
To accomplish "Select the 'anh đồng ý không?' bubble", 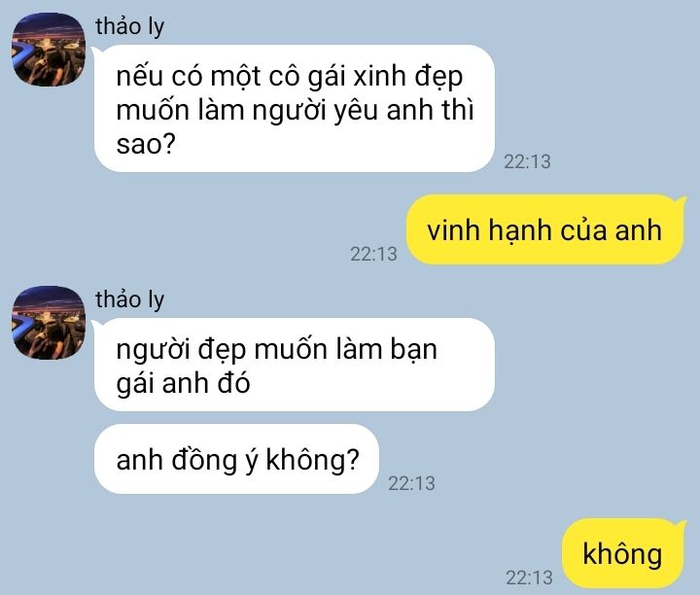I will click(236, 459).
